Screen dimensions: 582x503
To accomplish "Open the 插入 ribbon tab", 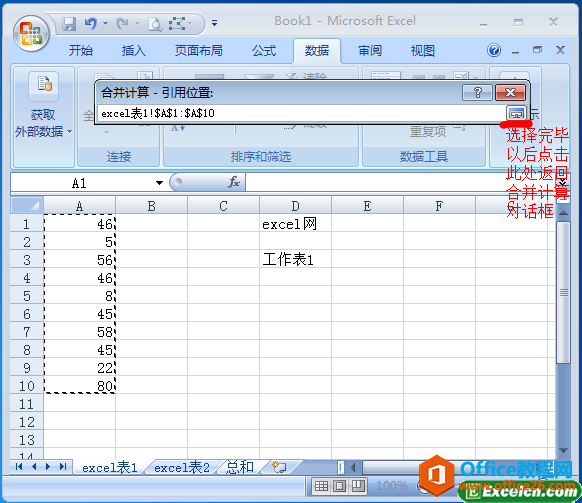I will click(134, 50).
